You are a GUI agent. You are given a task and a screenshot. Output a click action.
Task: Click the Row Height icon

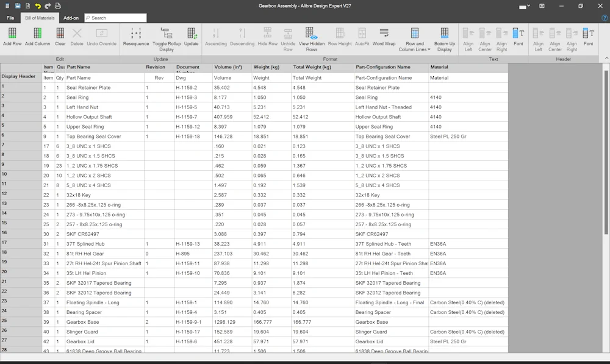tap(340, 34)
